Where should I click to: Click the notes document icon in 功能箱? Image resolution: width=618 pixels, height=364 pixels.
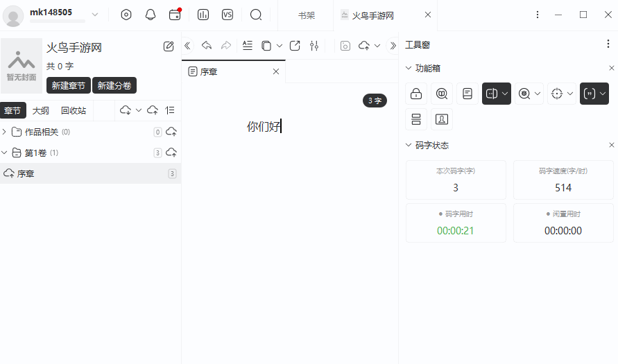click(x=467, y=94)
